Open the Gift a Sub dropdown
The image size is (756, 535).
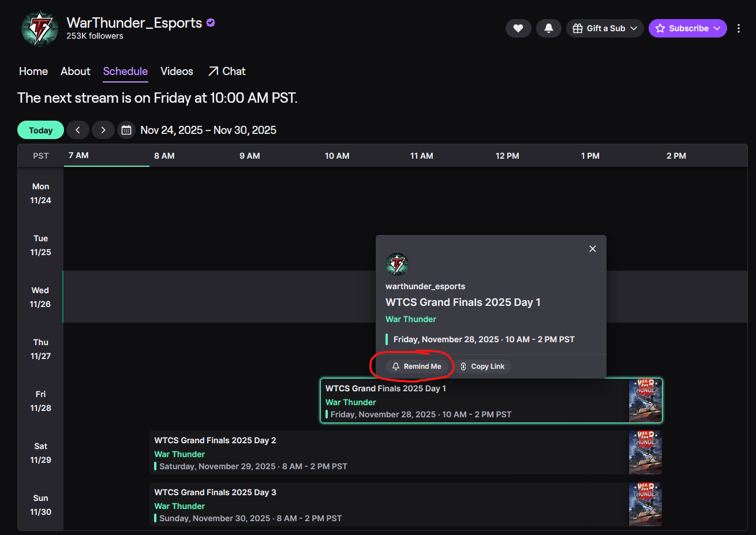[605, 28]
